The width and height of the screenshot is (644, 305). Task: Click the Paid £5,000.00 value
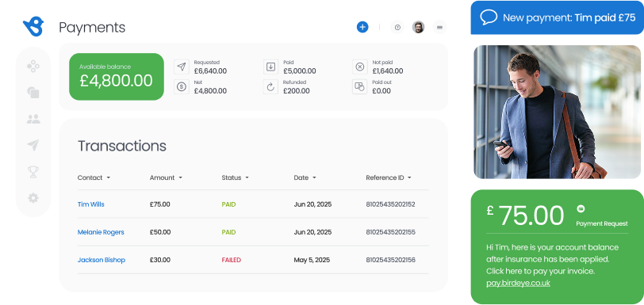click(300, 71)
